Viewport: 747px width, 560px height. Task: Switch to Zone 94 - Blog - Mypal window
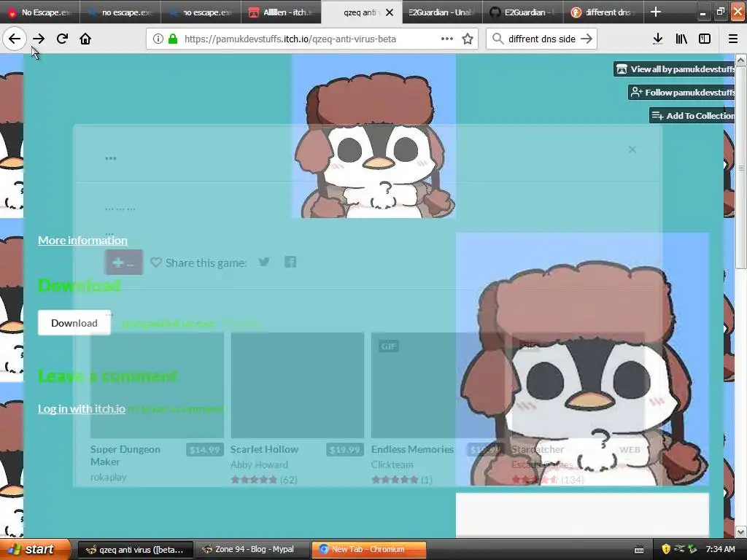tap(252, 550)
